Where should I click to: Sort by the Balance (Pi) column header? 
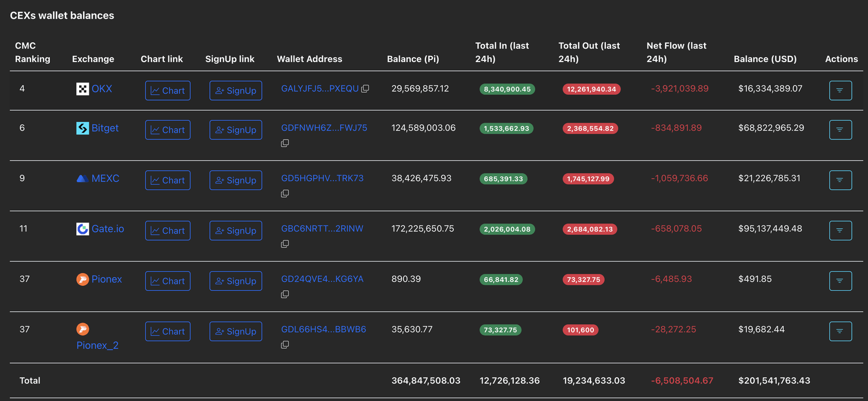click(413, 59)
